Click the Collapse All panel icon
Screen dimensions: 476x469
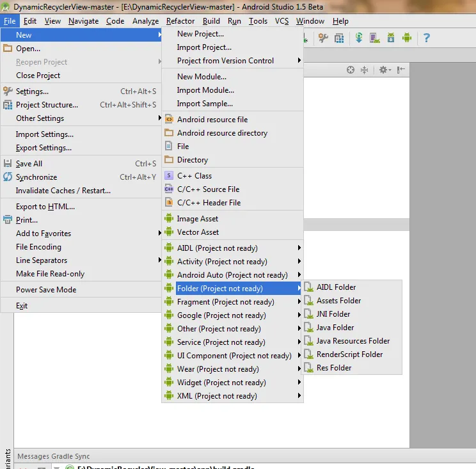tap(364, 70)
